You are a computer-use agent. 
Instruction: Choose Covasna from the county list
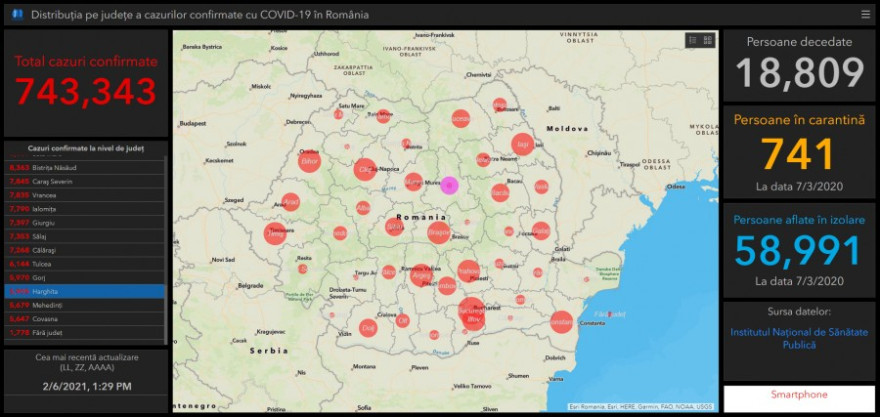click(84, 318)
